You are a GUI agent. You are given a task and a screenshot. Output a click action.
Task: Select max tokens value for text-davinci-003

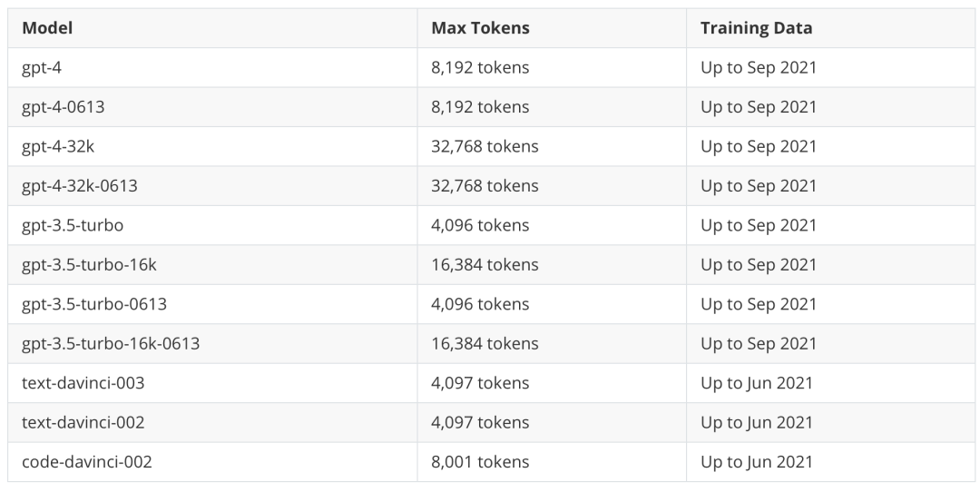[480, 383]
